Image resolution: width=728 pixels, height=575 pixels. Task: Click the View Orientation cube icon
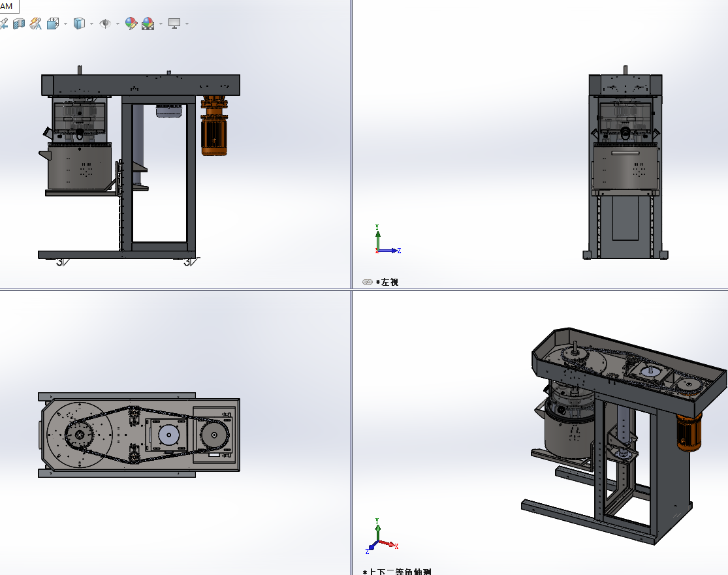(x=53, y=23)
